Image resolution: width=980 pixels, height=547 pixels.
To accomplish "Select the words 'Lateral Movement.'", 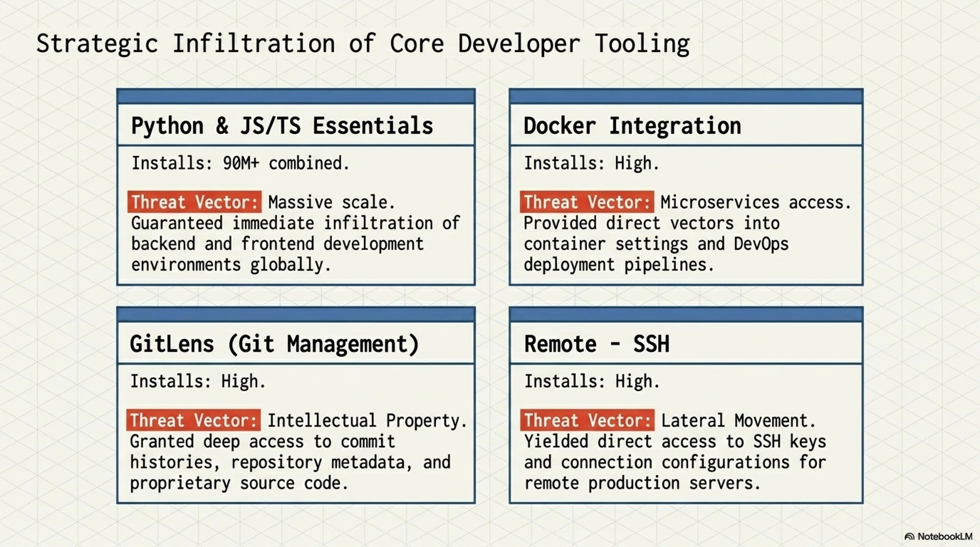I will (738, 420).
